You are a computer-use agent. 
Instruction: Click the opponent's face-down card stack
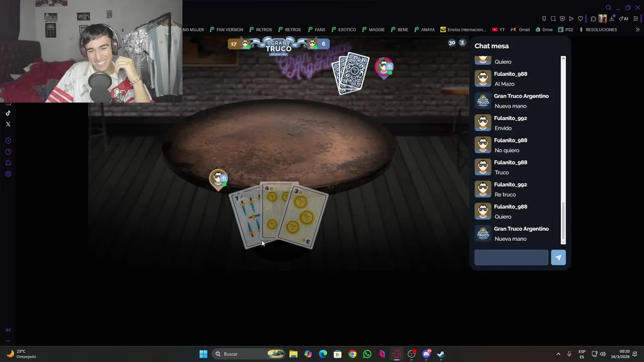coord(351,73)
